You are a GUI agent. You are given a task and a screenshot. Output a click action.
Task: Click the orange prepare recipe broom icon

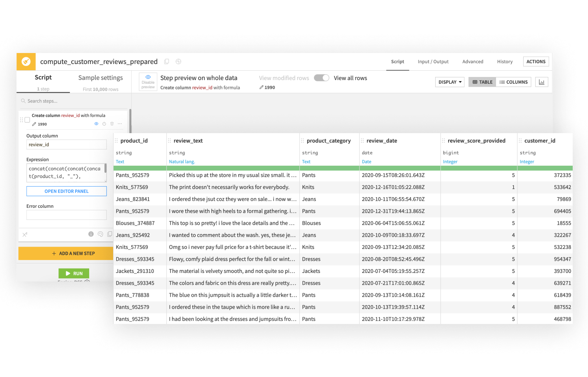coord(26,62)
